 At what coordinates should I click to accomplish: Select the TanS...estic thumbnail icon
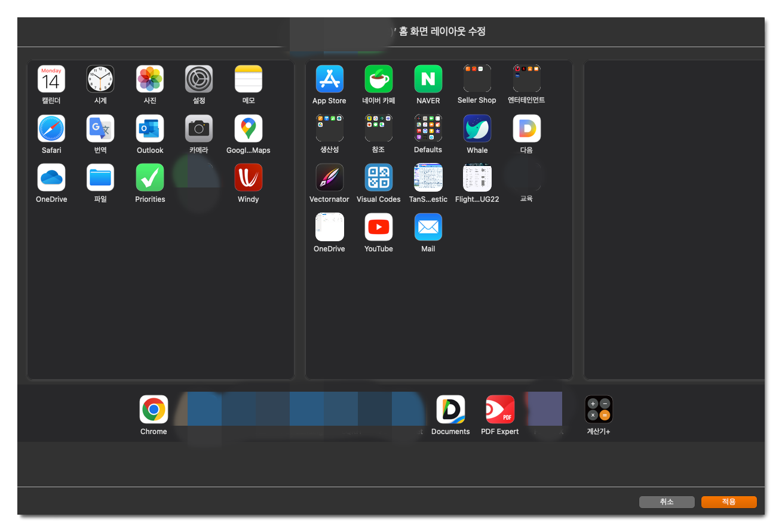click(428, 177)
